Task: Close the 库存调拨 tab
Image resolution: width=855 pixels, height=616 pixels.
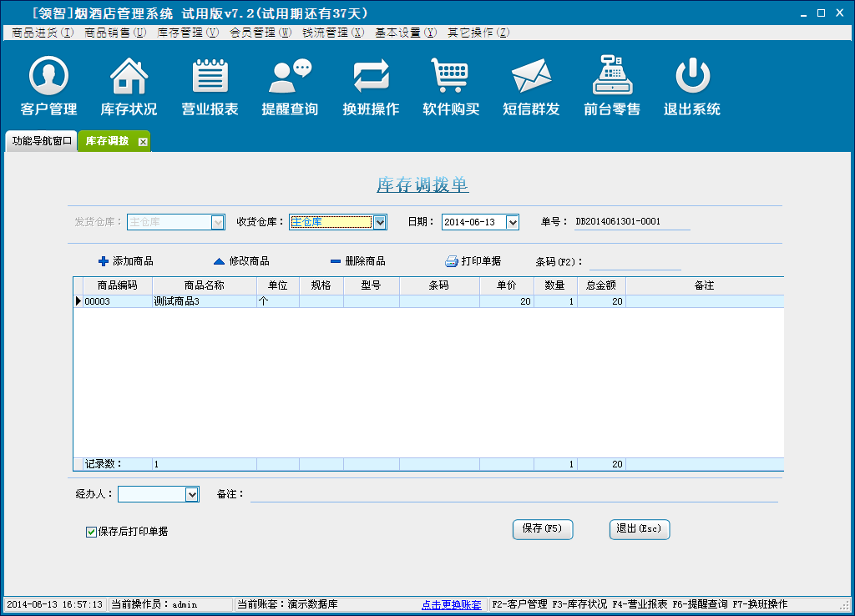Action: click(x=143, y=142)
